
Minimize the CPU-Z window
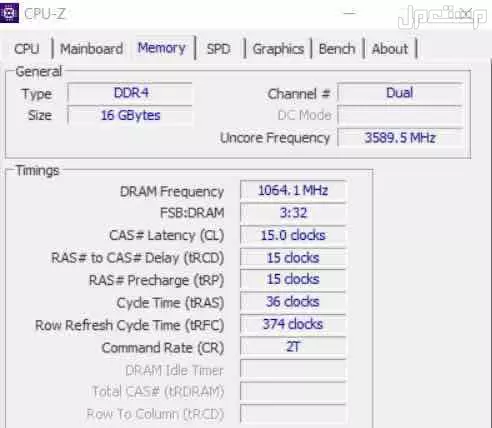[350, 13]
